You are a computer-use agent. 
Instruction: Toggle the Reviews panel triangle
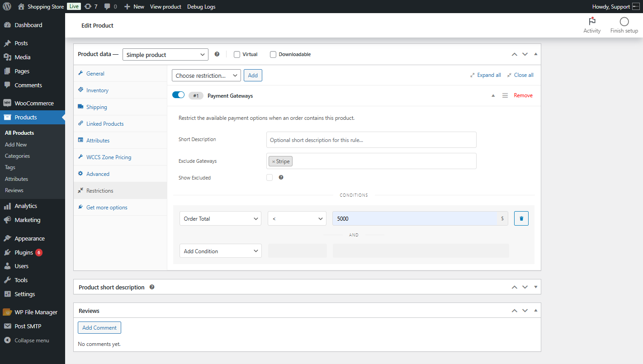coord(536,311)
